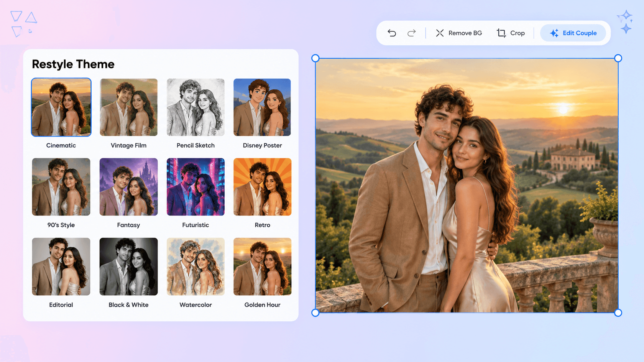
Task: Choose the Crop label in toolbar
Action: (x=517, y=33)
